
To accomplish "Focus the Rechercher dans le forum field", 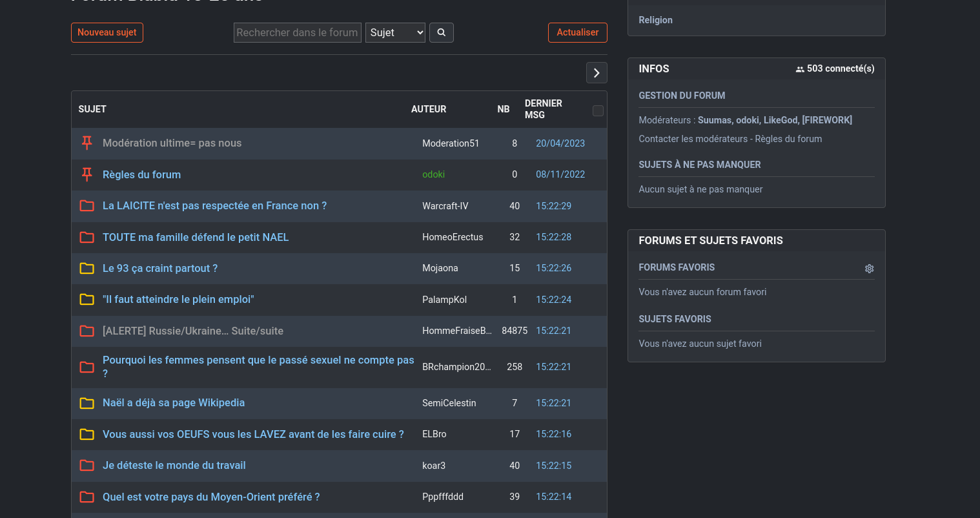I will [297, 32].
